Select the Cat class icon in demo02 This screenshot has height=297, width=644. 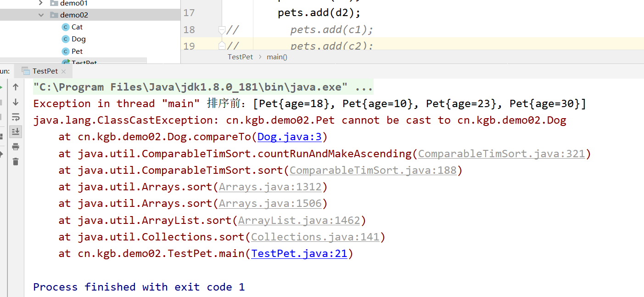tap(66, 27)
